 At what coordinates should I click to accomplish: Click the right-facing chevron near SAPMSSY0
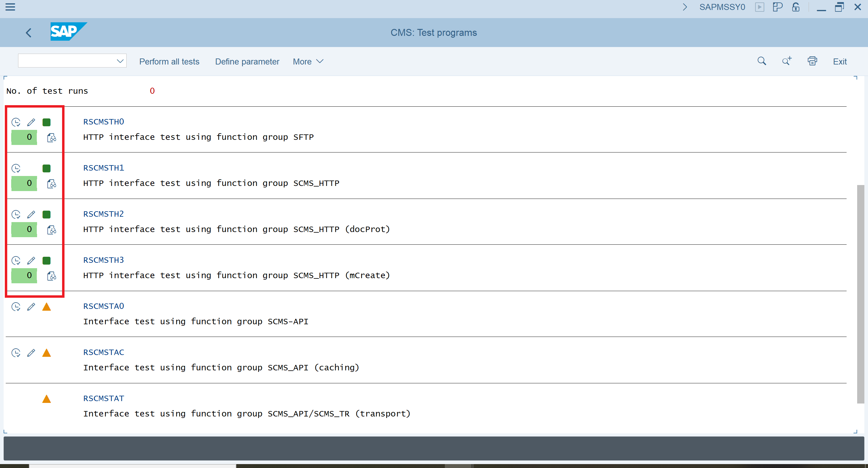[x=685, y=7]
